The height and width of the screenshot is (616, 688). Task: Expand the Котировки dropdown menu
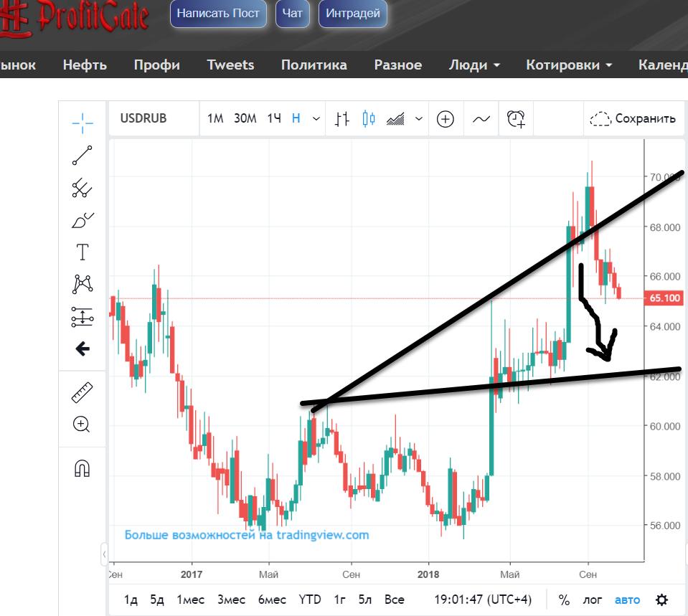tap(569, 65)
